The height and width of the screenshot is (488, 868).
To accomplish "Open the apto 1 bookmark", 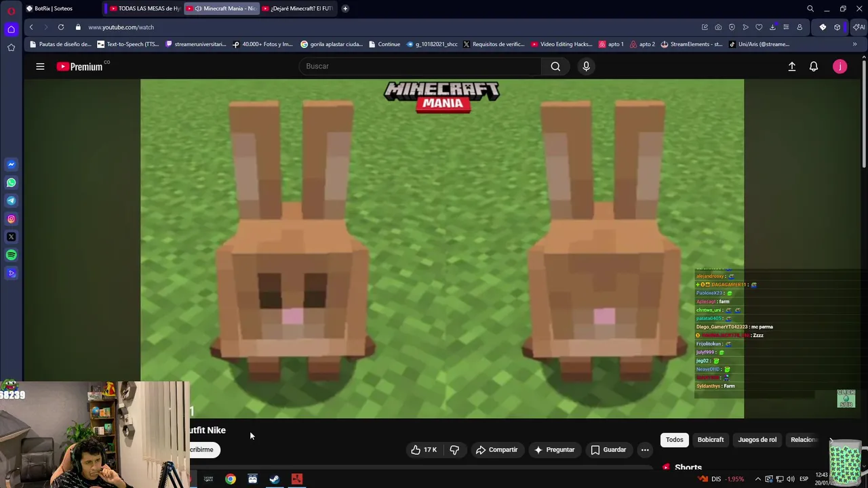I will (612, 44).
